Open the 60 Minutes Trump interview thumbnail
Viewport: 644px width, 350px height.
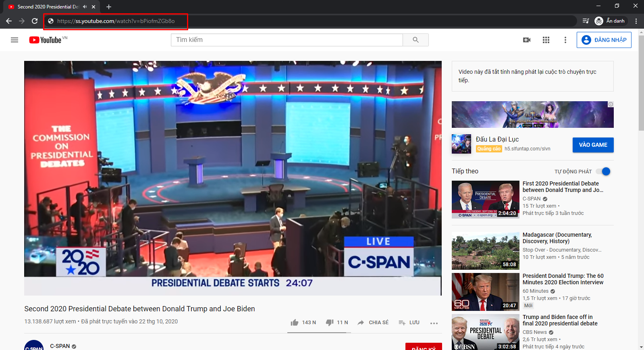coord(486,292)
